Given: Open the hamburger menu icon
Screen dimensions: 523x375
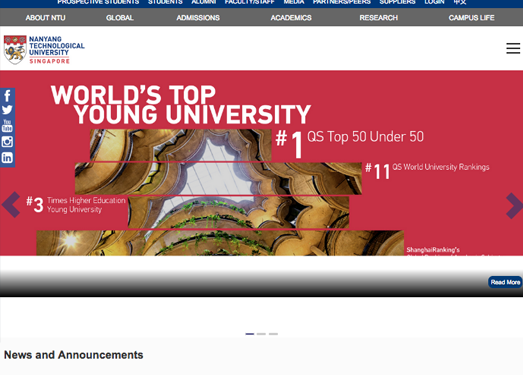Looking at the screenshot, I should (513, 48).
